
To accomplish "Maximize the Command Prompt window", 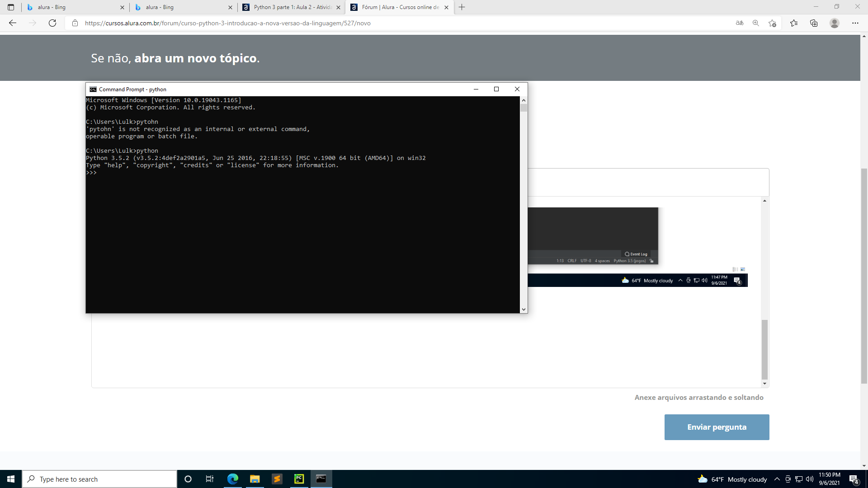I will [x=496, y=89].
